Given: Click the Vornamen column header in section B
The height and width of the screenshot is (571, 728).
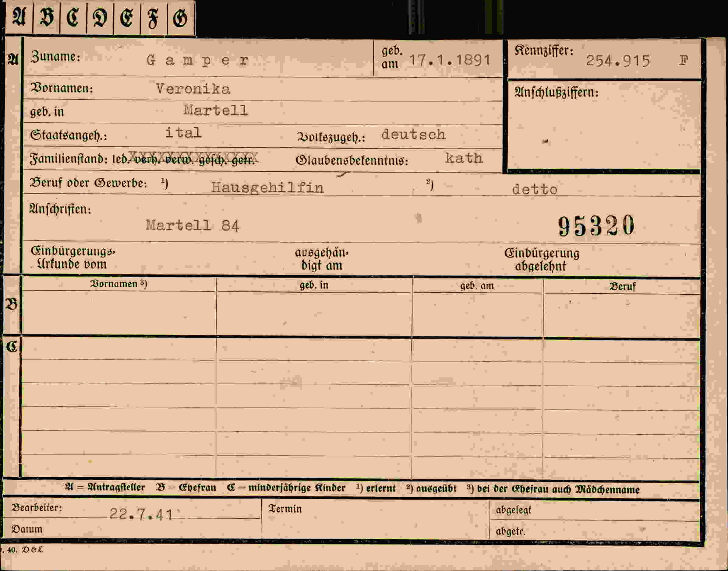Looking at the screenshot, I should click(x=118, y=284).
